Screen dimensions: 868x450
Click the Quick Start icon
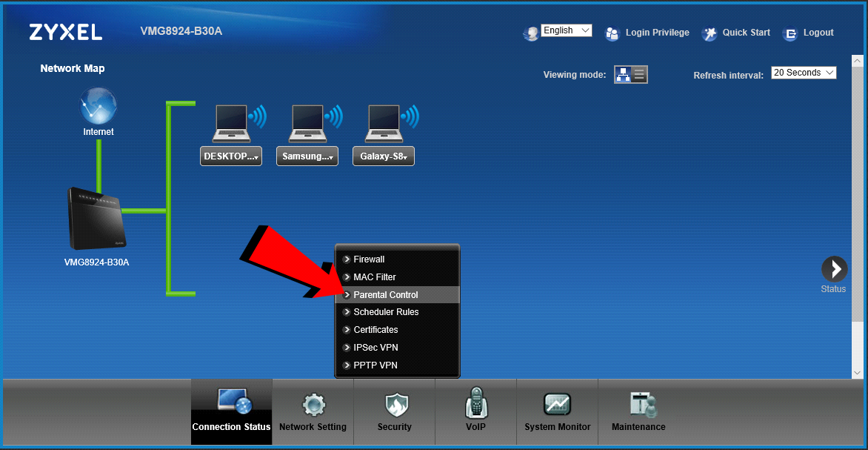[709, 33]
